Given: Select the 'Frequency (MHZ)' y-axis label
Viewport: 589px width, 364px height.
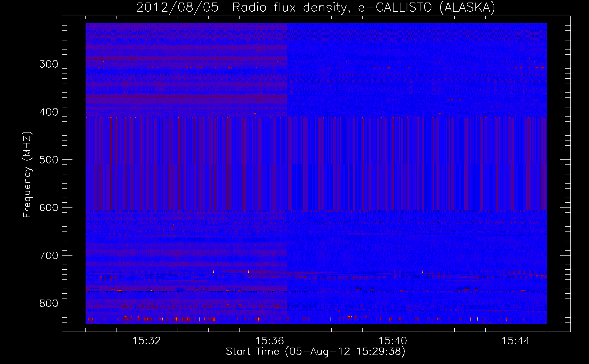Looking at the screenshot, I should coord(27,174).
